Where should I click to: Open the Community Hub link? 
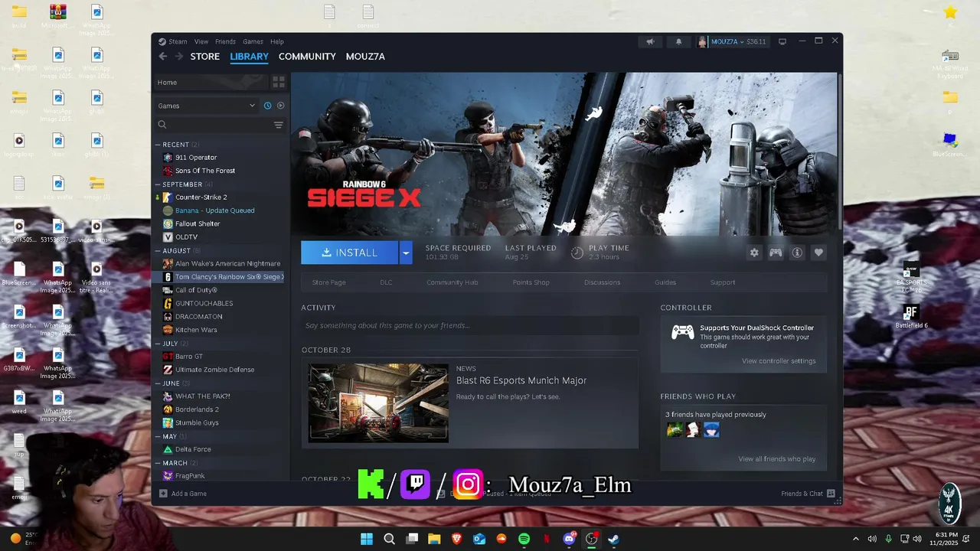click(452, 282)
